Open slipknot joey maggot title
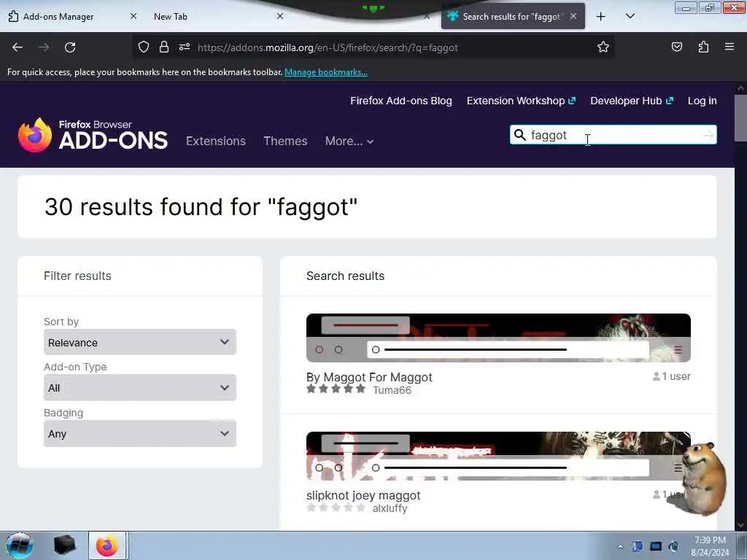The height and width of the screenshot is (560, 747). [x=363, y=495]
